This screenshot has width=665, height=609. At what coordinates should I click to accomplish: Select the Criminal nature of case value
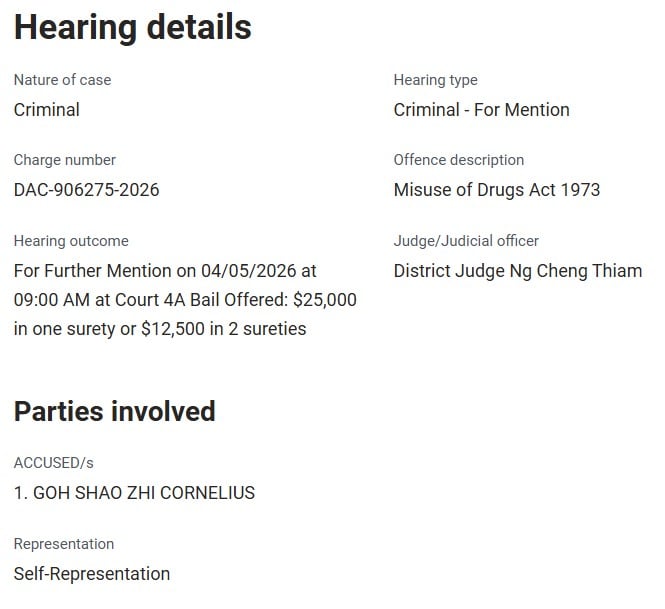[47, 110]
